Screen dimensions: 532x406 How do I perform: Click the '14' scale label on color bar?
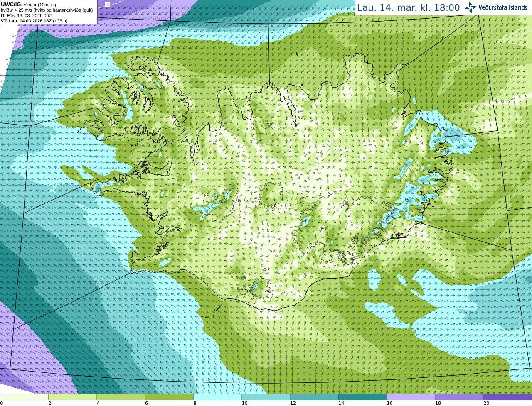click(341, 403)
